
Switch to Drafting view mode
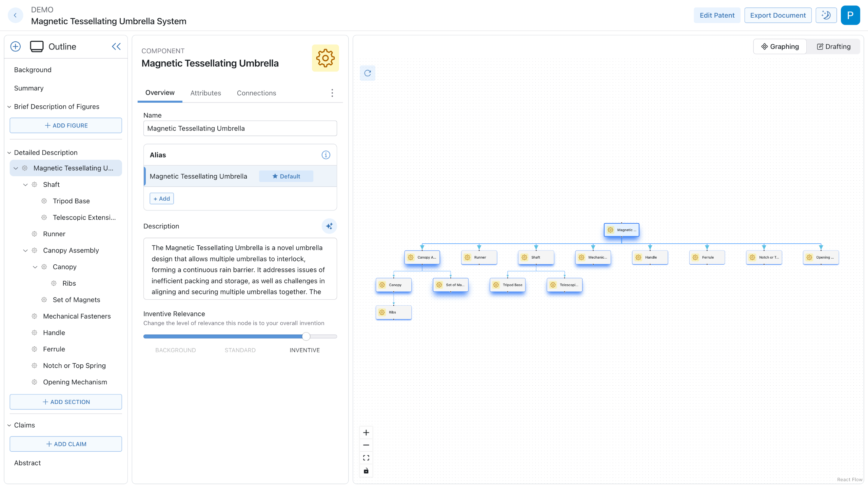point(833,46)
